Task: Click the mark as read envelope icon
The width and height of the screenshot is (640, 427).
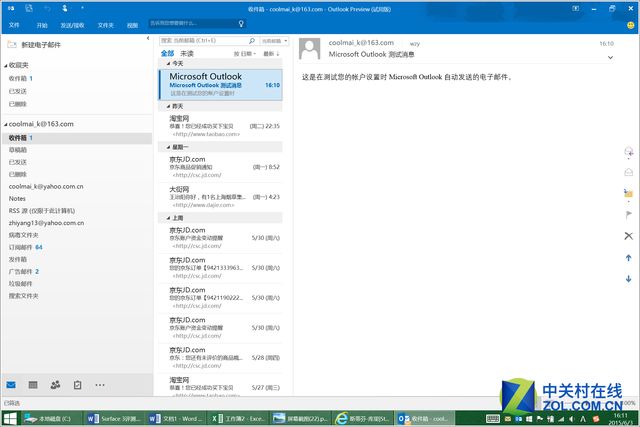Action: (629, 172)
